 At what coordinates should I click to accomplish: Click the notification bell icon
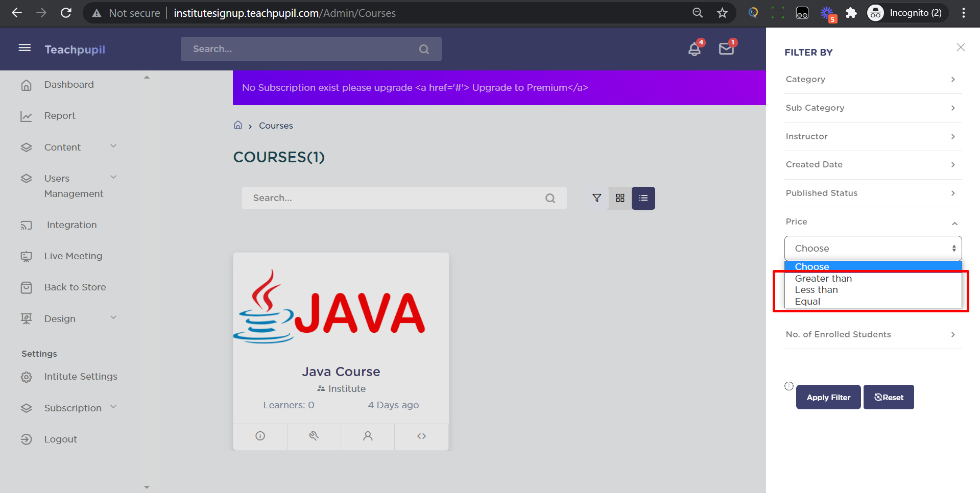pyautogui.click(x=694, y=49)
